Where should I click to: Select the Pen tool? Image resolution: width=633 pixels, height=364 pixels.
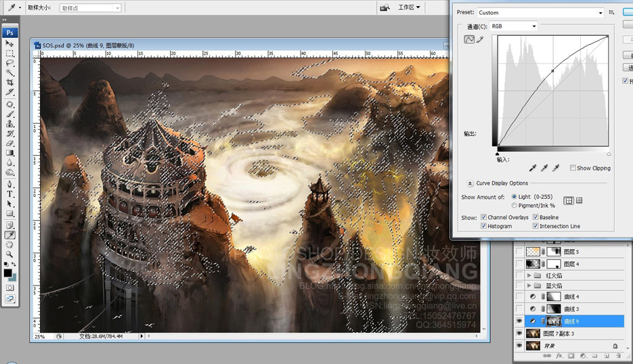[9, 185]
